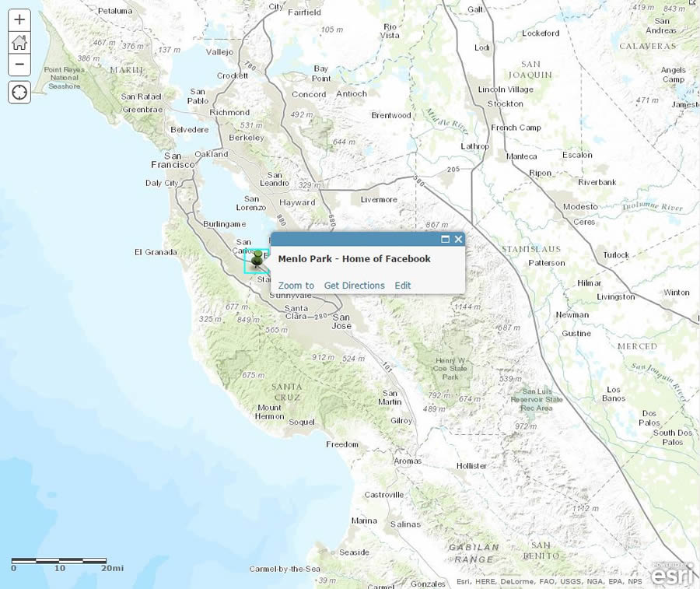
Task: Click the Zoom to link
Action: (295, 286)
